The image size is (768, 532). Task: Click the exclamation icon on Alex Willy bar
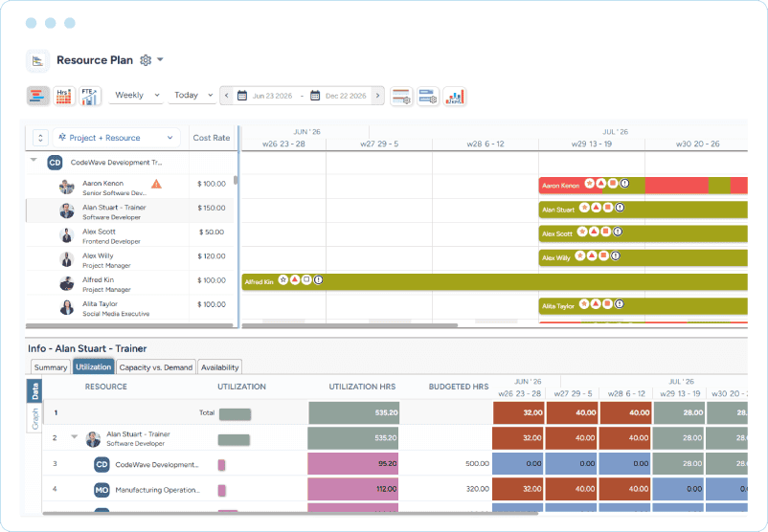616,255
